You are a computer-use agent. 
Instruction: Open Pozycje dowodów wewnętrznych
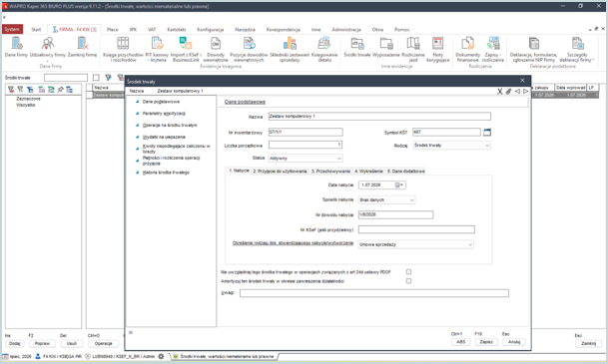click(x=249, y=49)
